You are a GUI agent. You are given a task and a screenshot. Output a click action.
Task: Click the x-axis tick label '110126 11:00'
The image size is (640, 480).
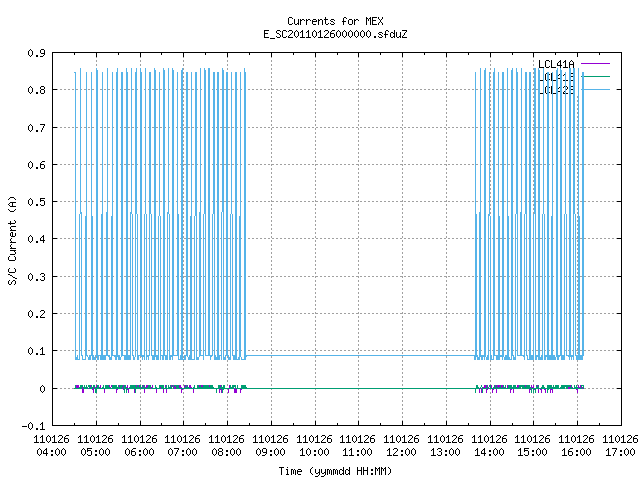(358, 446)
